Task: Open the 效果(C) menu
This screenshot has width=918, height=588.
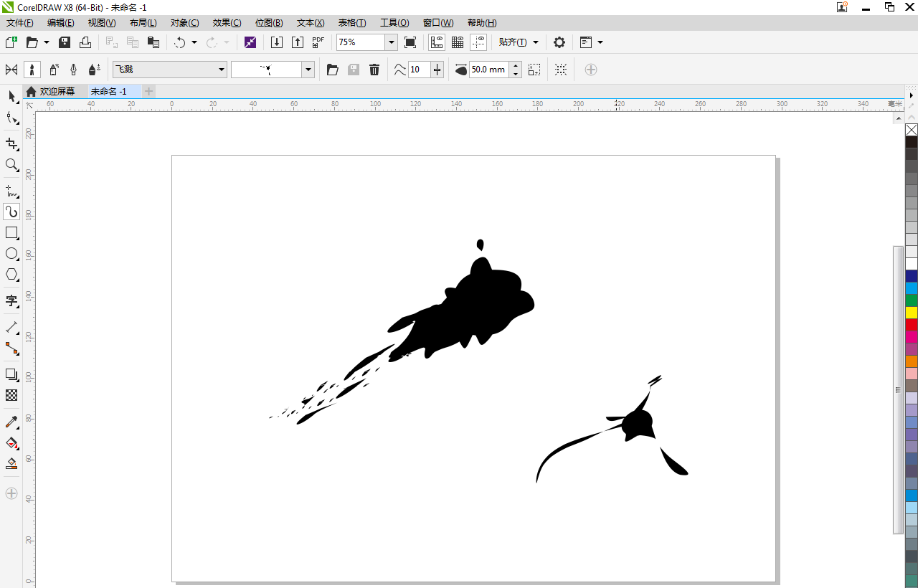Action: 227,23
